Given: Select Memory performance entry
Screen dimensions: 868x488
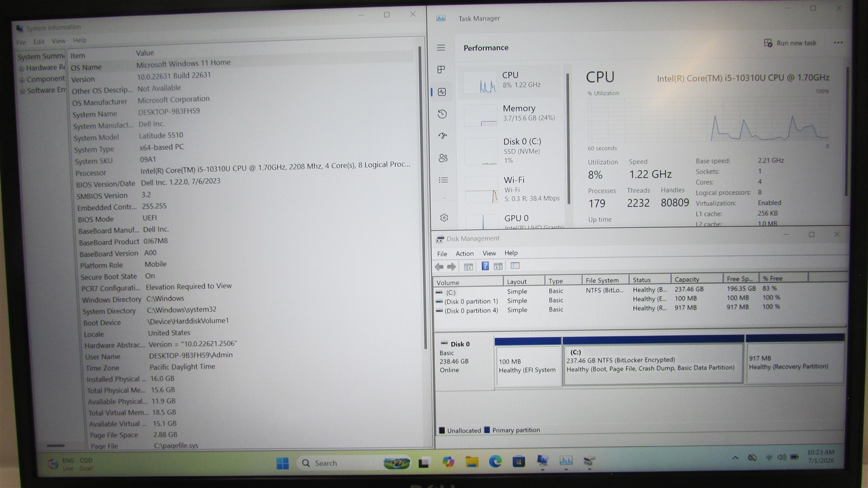Looking at the screenshot, I should pyautogui.click(x=512, y=113).
